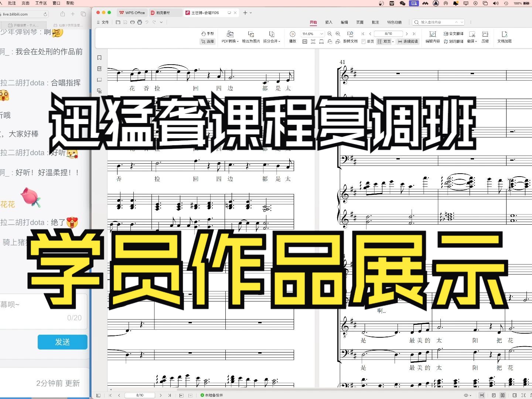Click the volume icon in macOS menu bar
Viewport: 532px width, 399px height.
tap(495, 3)
